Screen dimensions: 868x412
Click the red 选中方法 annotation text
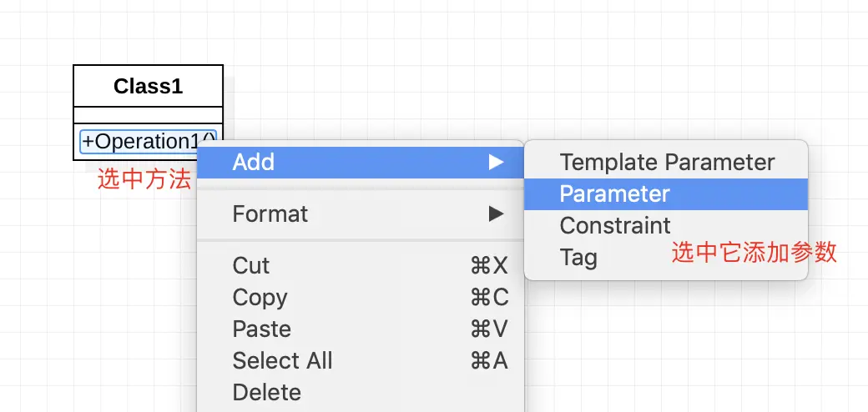144,179
